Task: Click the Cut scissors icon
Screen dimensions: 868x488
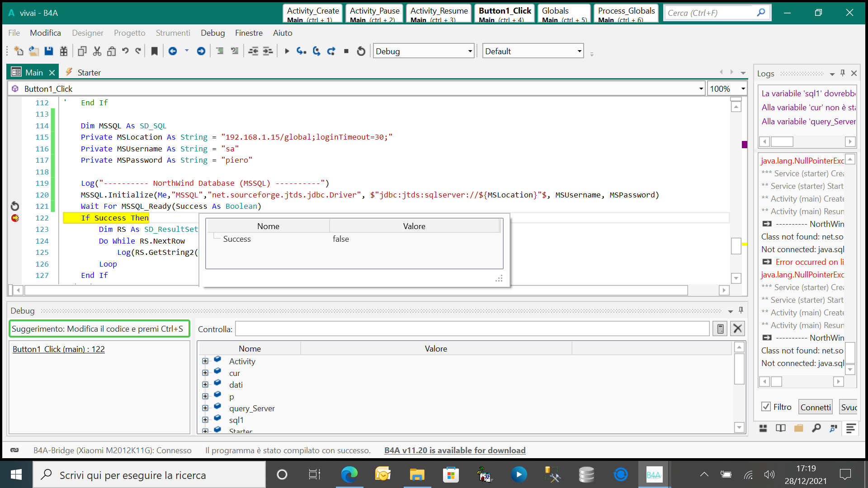Action: (97, 51)
